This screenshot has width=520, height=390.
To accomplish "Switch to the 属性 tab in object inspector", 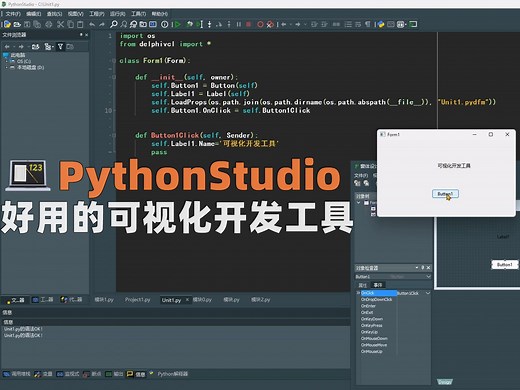I will [363, 285].
